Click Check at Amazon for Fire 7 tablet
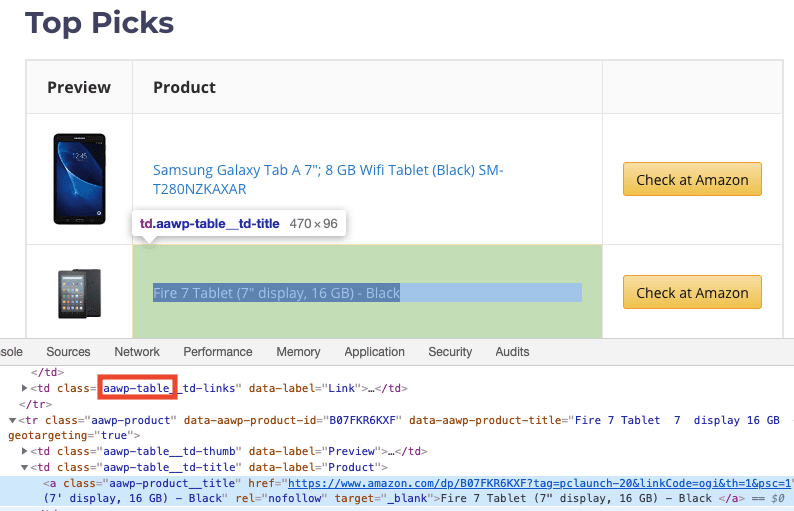The height and width of the screenshot is (511, 794). 692,293
